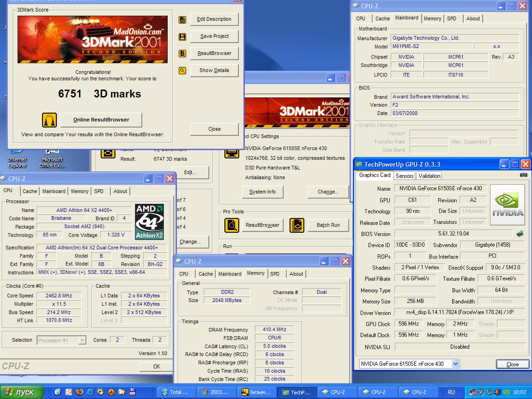532x399 pixels.
Task: Click the GPU-Z Driver Version field
Action: click(460, 312)
